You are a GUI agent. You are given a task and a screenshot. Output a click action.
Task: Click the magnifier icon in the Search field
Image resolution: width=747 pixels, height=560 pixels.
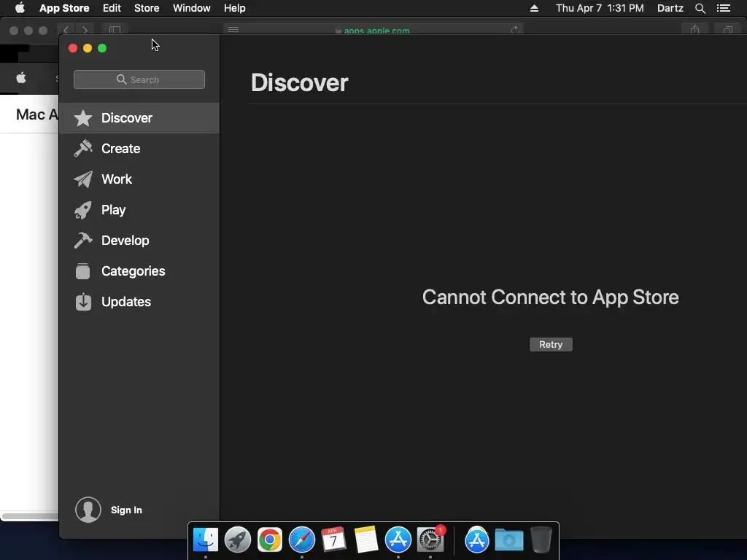pos(122,79)
